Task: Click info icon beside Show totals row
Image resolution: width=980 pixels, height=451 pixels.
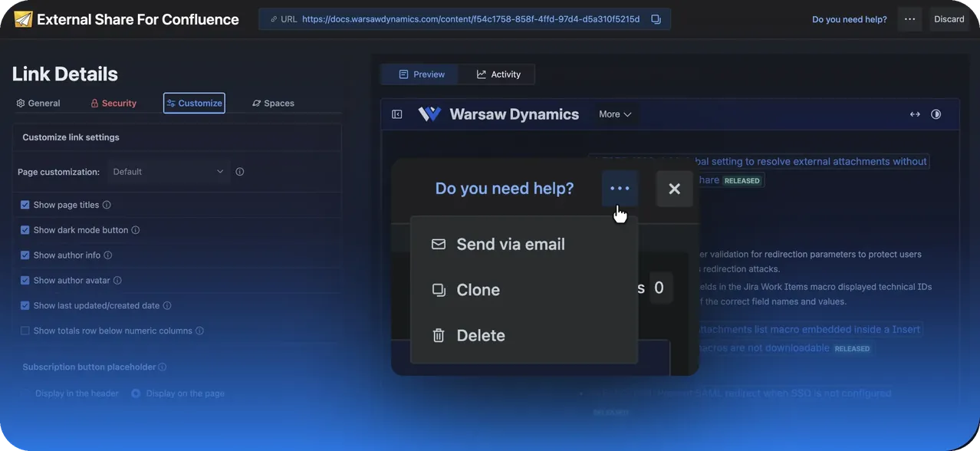Action: pyautogui.click(x=199, y=331)
